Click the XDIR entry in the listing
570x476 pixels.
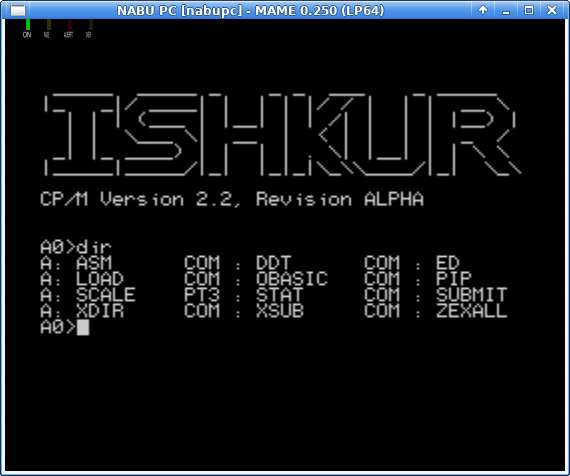pyautogui.click(x=100, y=311)
